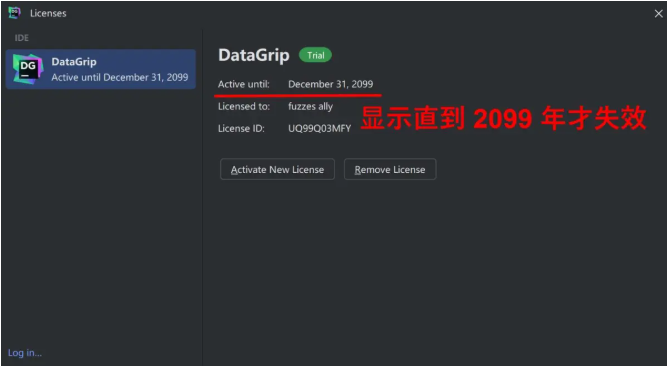This screenshot has height=367, width=667.
Task: Click the Licensed to label
Action: (x=244, y=106)
